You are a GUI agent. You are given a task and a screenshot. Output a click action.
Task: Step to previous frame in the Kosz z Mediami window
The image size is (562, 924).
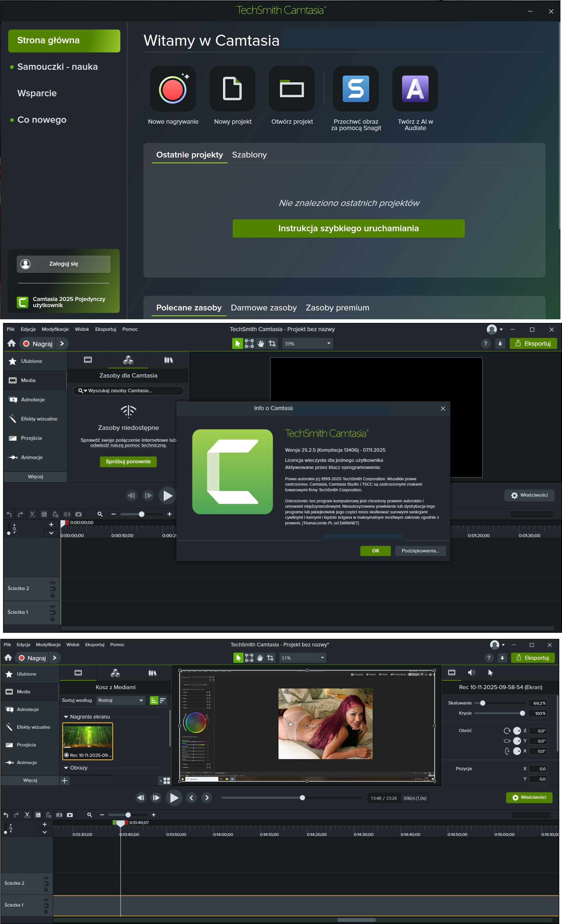click(x=141, y=798)
